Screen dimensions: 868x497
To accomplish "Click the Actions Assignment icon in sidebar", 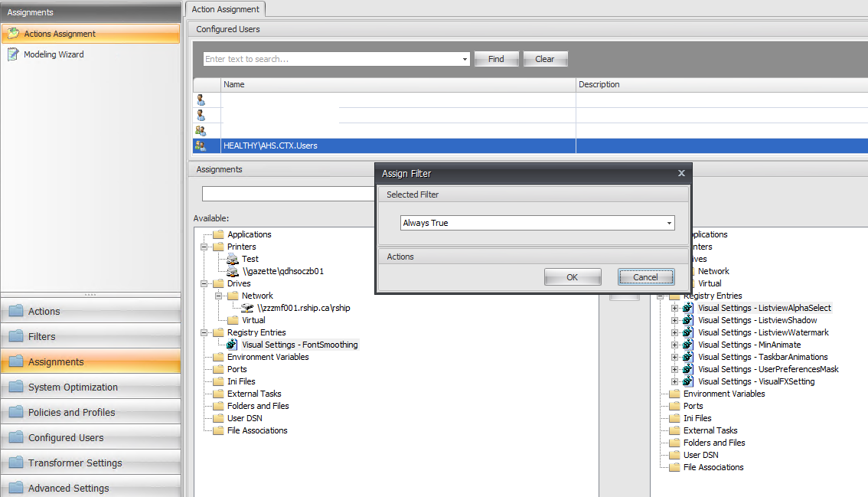I will [x=13, y=34].
